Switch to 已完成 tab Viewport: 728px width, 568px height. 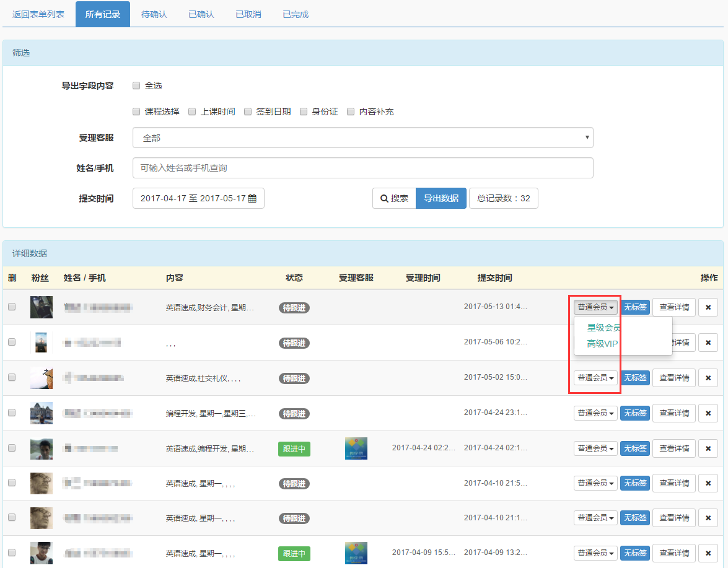click(296, 14)
